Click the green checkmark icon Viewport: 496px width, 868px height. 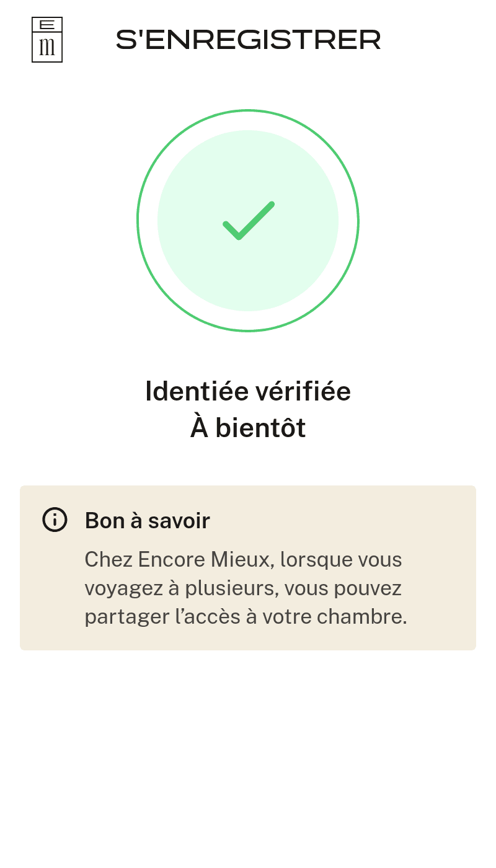(249, 221)
